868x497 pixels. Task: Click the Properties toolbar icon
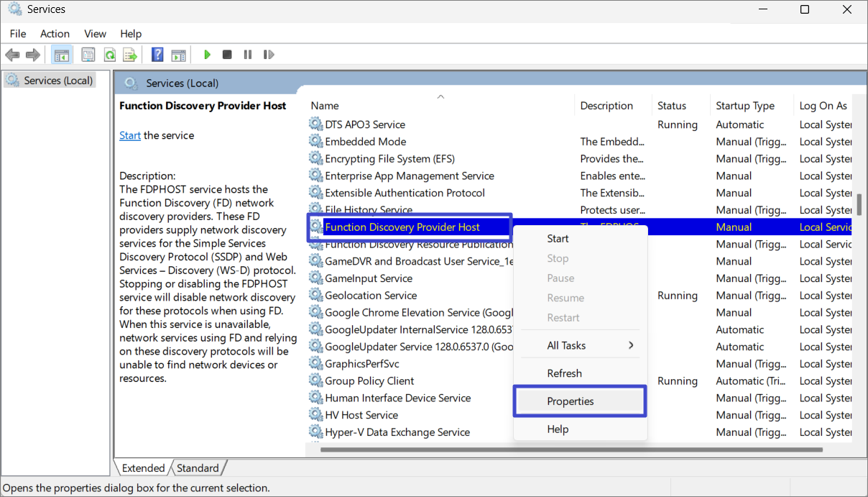(x=88, y=55)
